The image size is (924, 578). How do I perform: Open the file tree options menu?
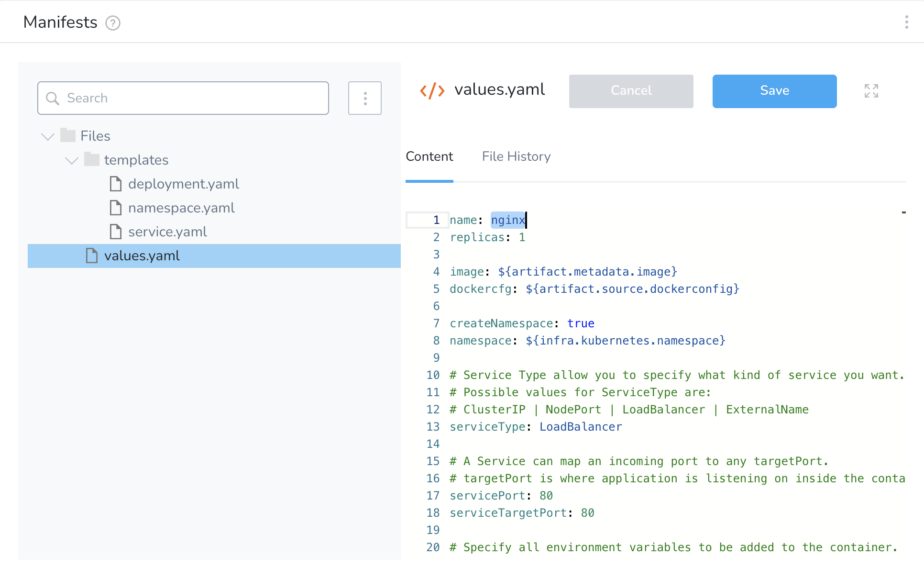coord(364,98)
